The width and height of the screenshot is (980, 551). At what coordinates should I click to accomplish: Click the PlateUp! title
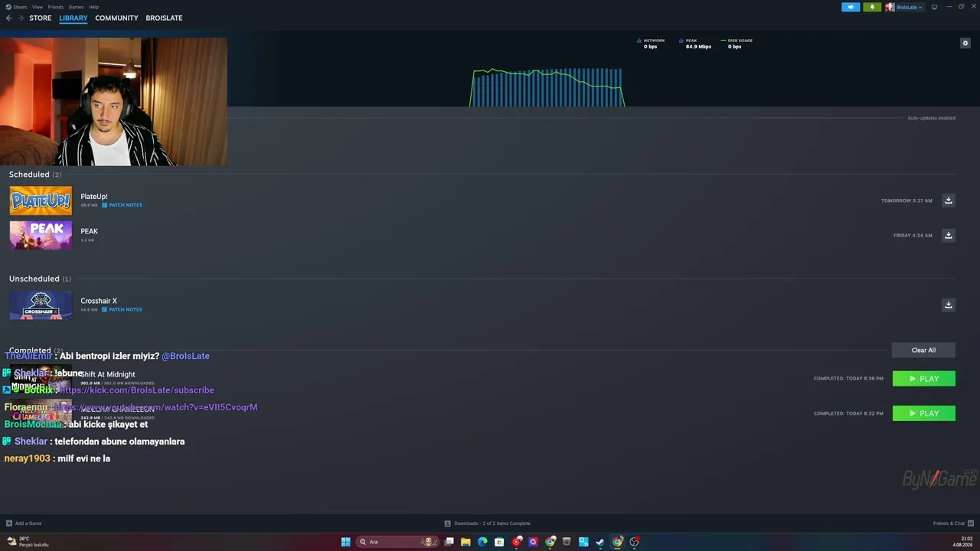pos(94,197)
